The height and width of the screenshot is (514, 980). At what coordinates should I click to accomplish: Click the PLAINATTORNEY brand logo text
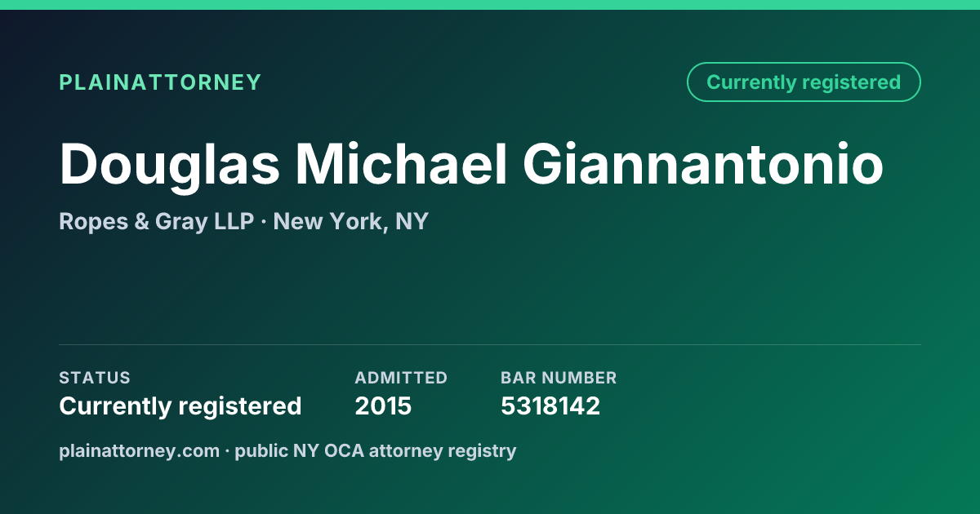pyautogui.click(x=160, y=82)
